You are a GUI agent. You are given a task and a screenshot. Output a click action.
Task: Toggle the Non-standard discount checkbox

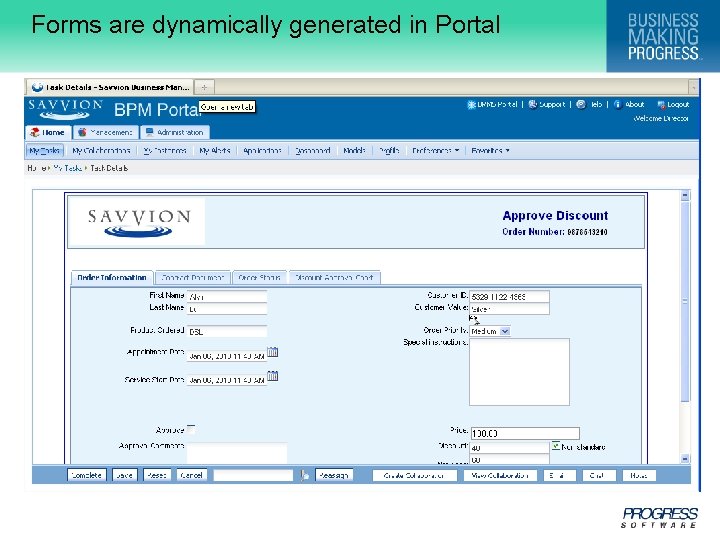(x=556, y=446)
